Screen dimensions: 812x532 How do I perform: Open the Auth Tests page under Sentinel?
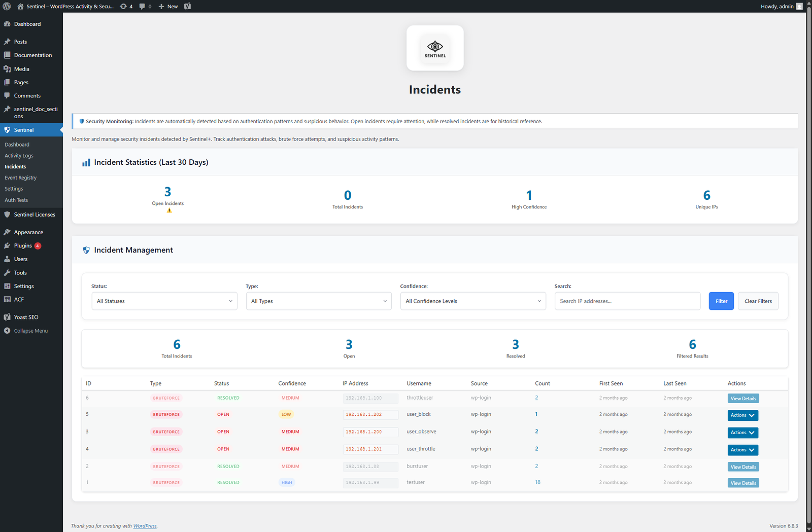click(x=16, y=200)
